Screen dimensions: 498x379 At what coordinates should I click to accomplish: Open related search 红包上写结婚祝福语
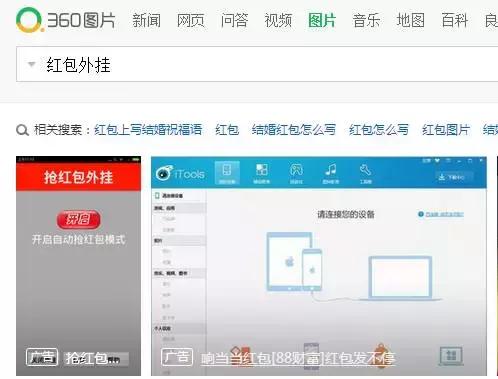click(x=148, y=130)
